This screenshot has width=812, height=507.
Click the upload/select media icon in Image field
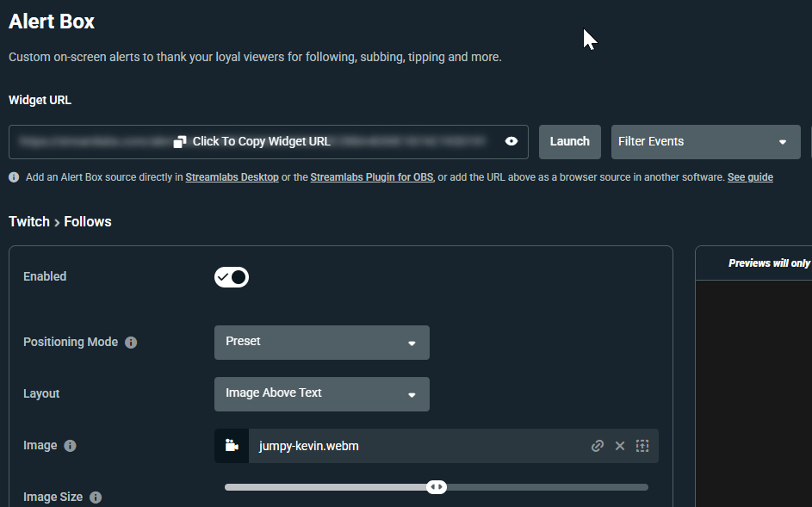[x=642, y=446]
